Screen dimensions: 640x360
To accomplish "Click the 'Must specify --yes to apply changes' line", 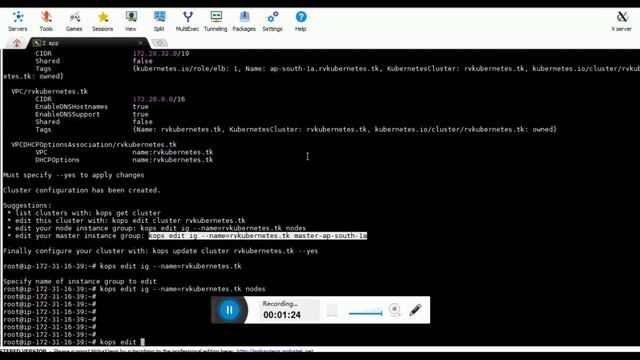I will 73,175.
